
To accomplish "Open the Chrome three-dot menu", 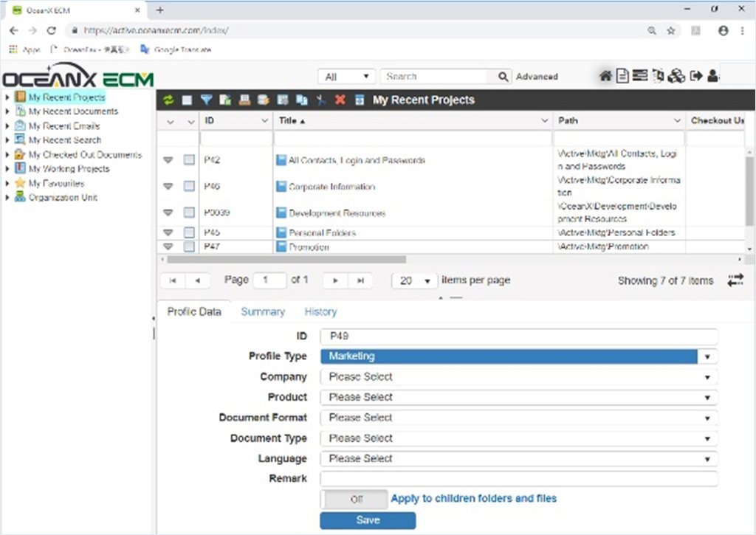I will [x=742, y=30].
